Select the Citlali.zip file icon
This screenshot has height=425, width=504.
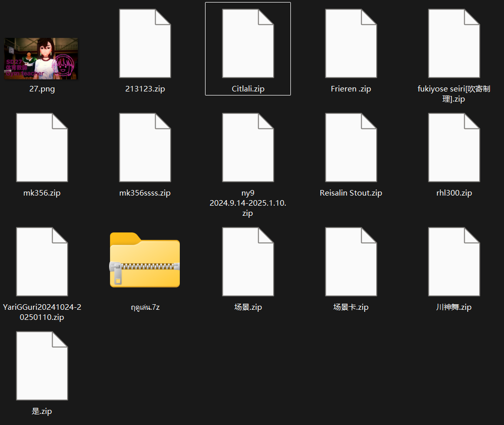[x=248, y=43]
